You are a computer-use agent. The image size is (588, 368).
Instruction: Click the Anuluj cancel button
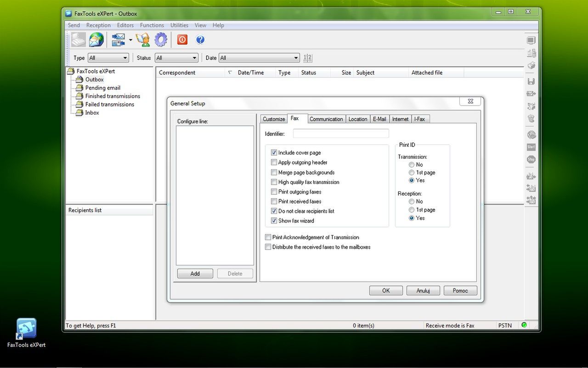(423, 291)
